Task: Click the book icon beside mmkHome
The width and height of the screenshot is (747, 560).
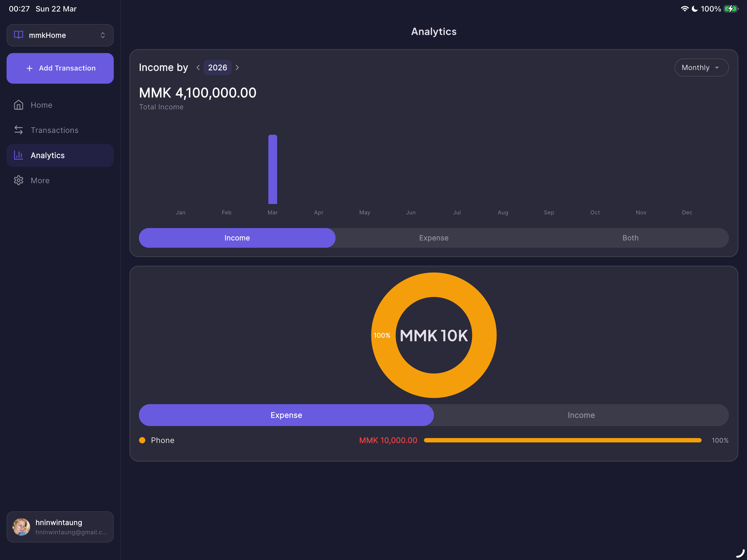Action: [x=19, y=35]
